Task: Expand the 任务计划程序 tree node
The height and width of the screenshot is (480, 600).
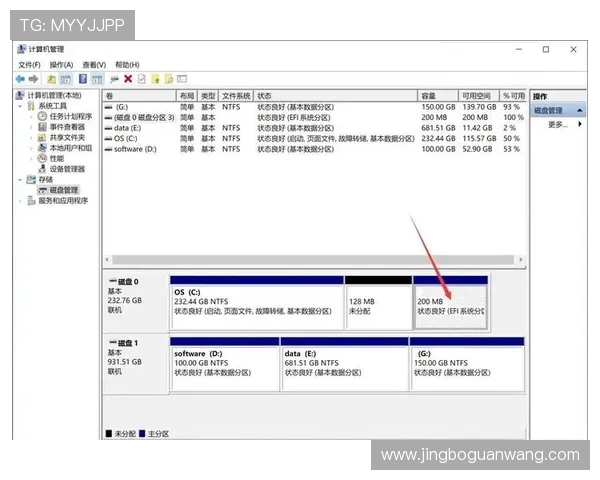Action: point(31,116)
